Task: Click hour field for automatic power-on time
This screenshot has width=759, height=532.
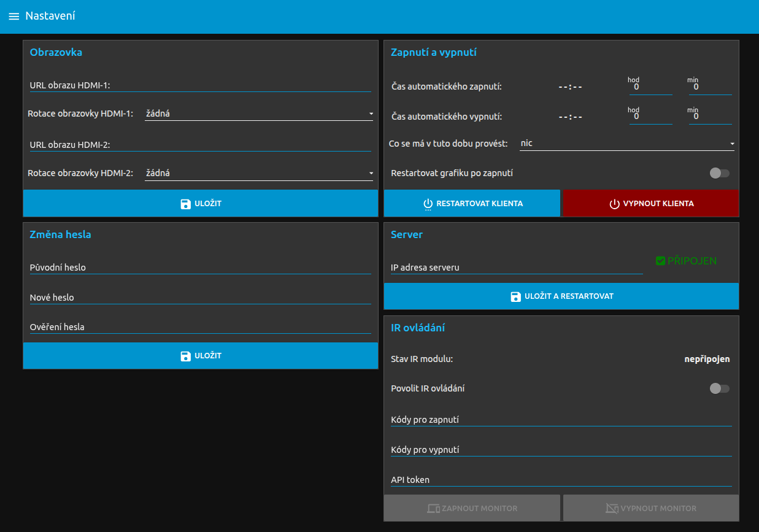Action: click(650, 88)
